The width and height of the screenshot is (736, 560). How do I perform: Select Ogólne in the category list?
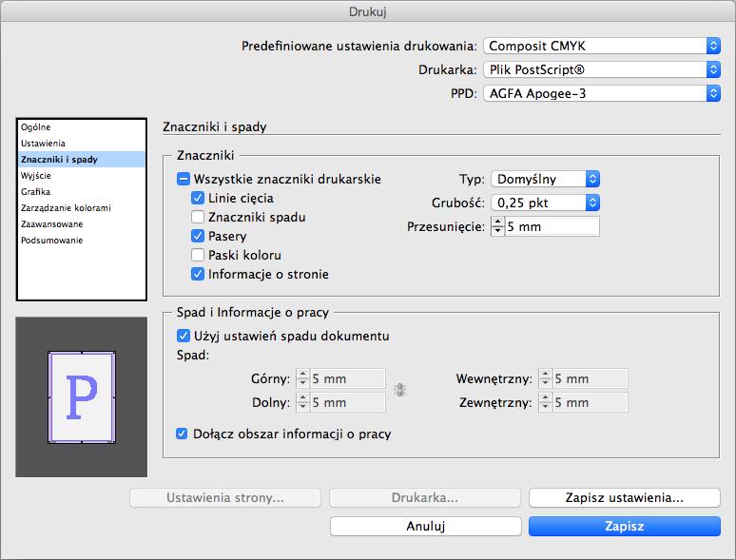tap(81, 127)
